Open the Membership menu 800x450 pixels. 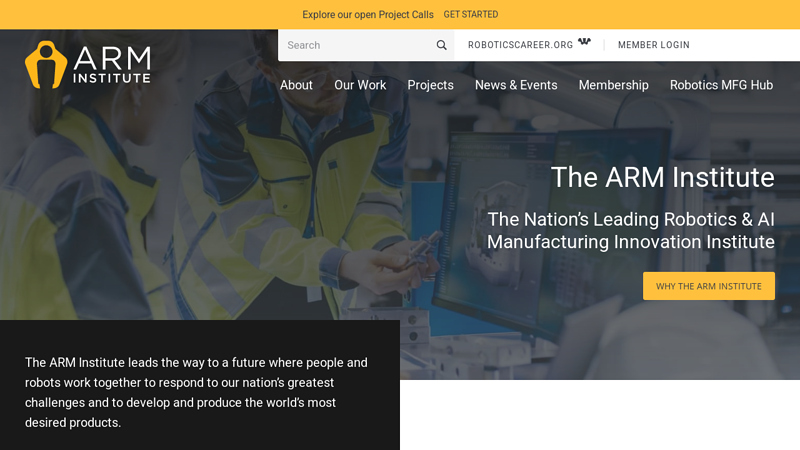(613, 85)
